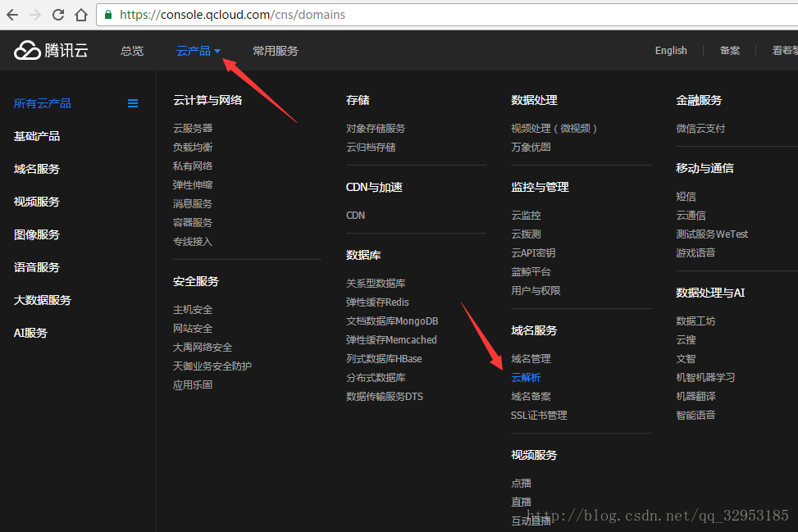Viewport: 798px width, 532px height.
Task: Toggle the hamburger menu beside 所有云产品
Action: click(x=133, y=104)
